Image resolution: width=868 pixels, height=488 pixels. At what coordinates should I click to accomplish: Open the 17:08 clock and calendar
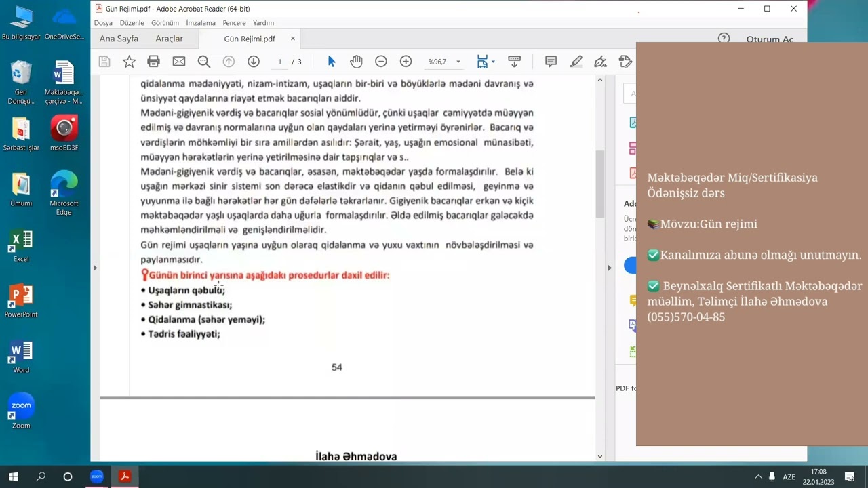(818, 476)
